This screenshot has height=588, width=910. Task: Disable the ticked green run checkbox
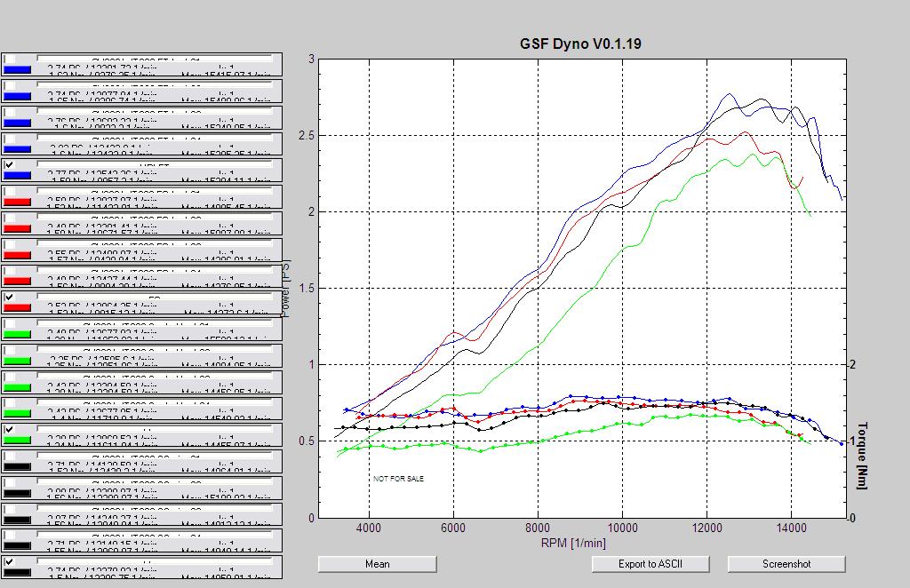9,430
